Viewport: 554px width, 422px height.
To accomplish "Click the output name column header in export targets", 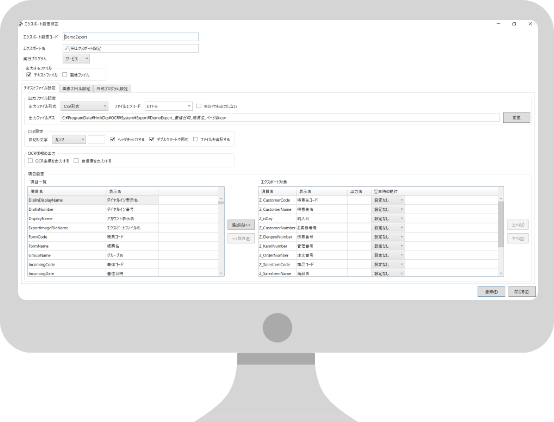I will tap(359, 191).
